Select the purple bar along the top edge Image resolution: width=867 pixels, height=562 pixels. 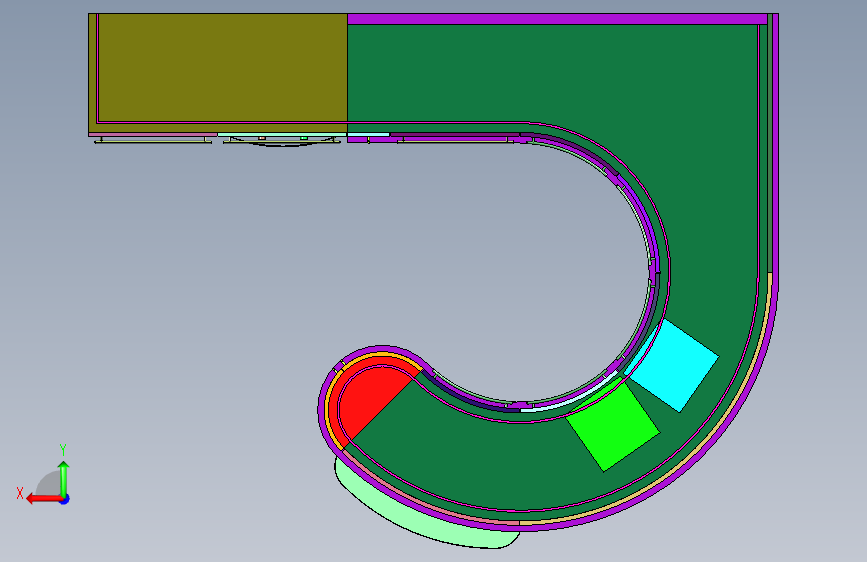click(x=557, y=19)
